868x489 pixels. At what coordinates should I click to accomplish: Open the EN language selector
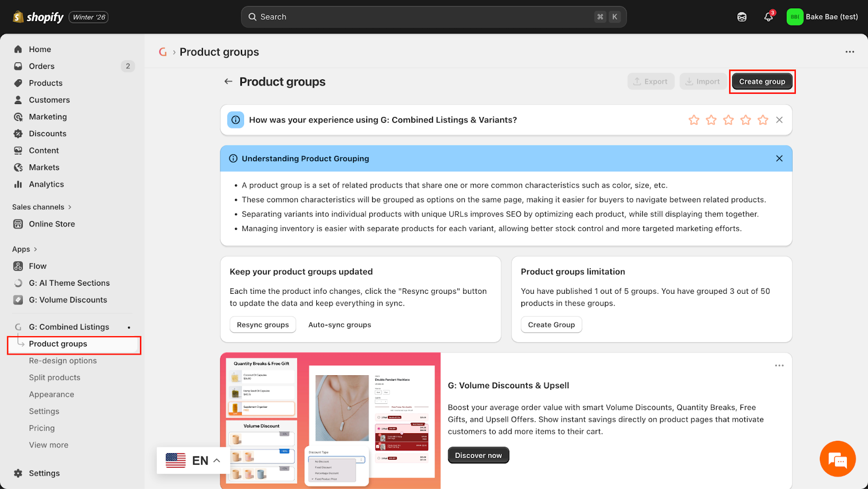pyautogui.click(x=193, y=460)
